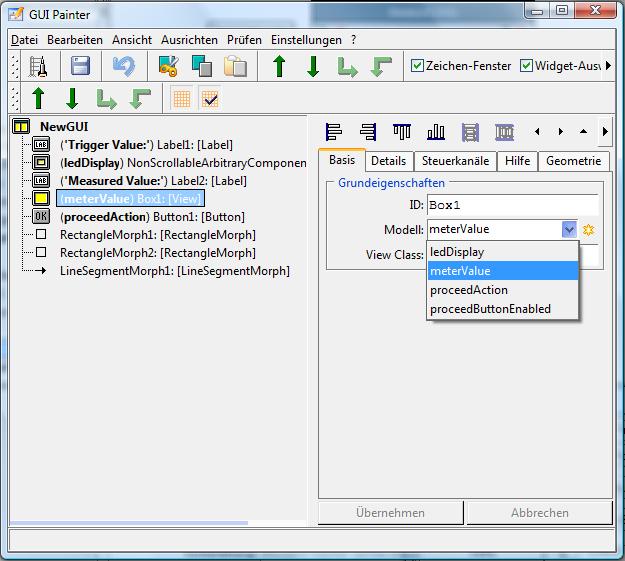Click the Save floppy disk icon
Screen dimensions: 625x561
(81, 67)
